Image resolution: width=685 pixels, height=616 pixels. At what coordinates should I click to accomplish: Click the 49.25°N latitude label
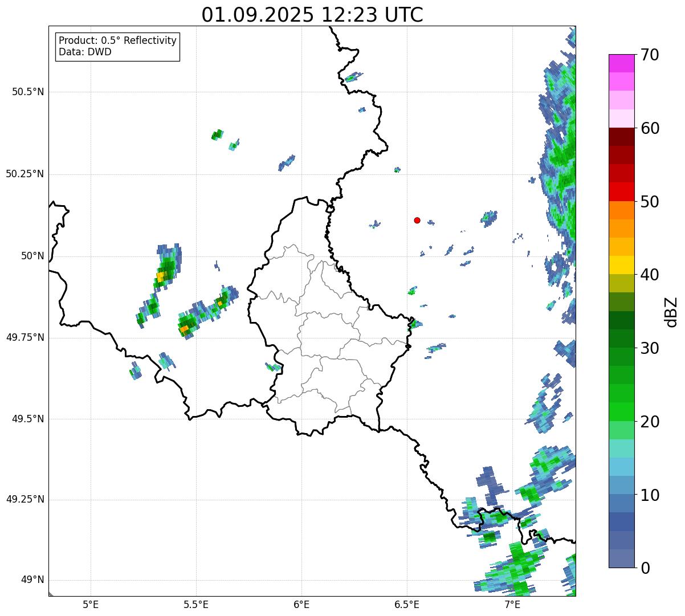click(x=25, y=500)
